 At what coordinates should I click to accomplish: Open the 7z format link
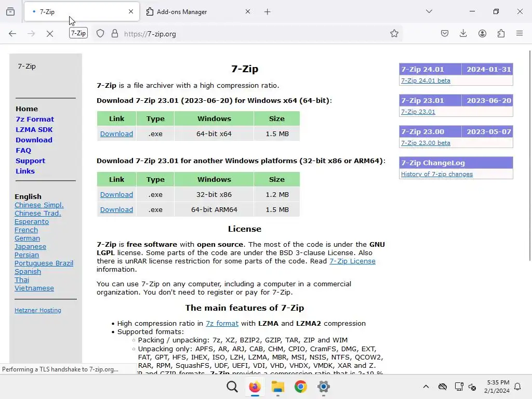click(x=222, y=323)
